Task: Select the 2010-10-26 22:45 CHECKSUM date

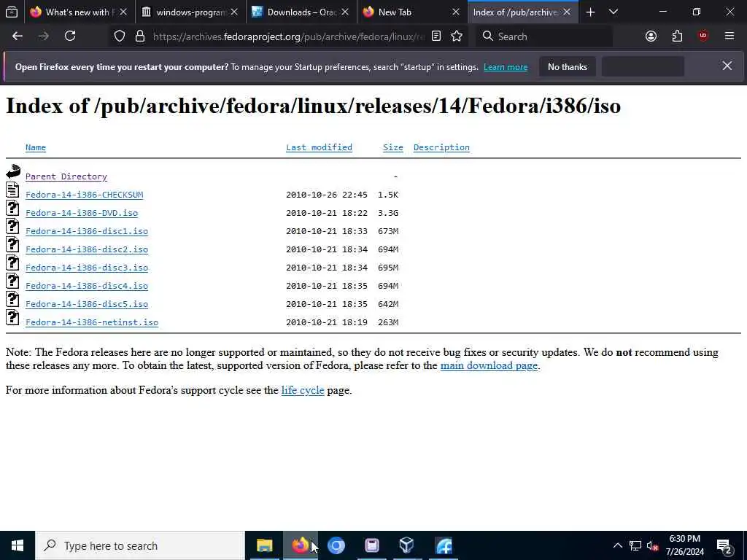Action: point(326,195)
